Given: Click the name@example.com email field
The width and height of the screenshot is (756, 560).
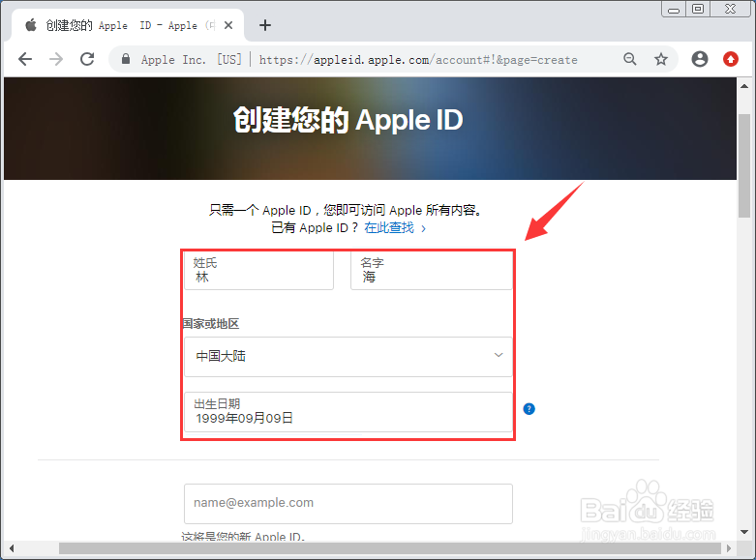Looking at the screenshot, I should [x=348, y=504].
